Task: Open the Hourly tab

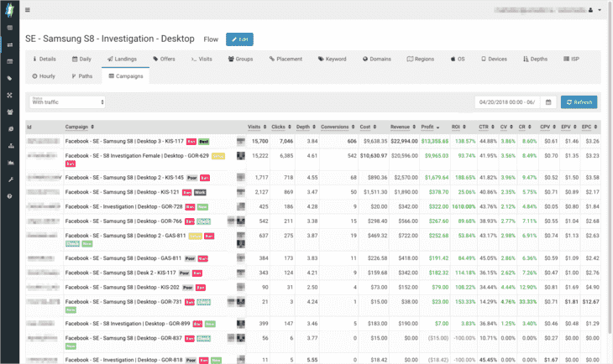Action: click(x=44, y=76)
